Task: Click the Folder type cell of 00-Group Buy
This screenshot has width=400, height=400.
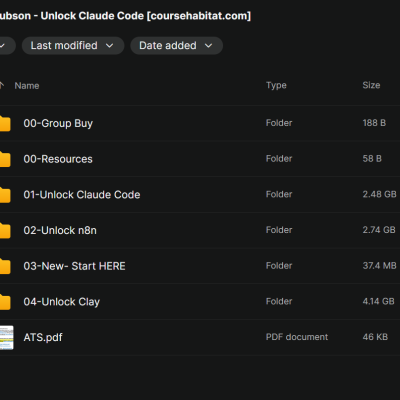Action: click(279, 123)
